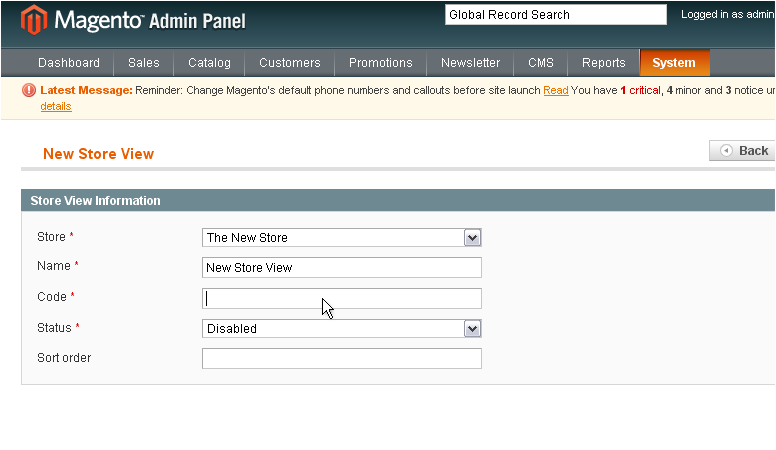Open the Sales menu
776x450 pixels.
pyautogui.click(x=144, y=63)
